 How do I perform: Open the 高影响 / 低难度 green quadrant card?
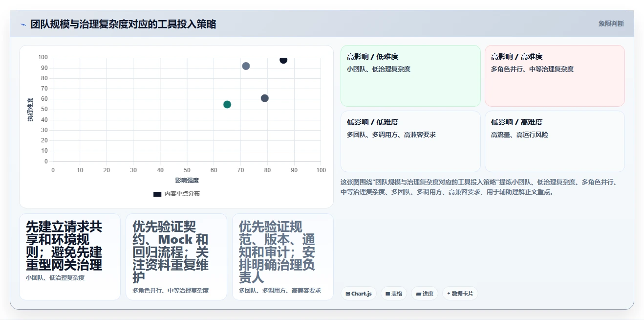[410, 76]
